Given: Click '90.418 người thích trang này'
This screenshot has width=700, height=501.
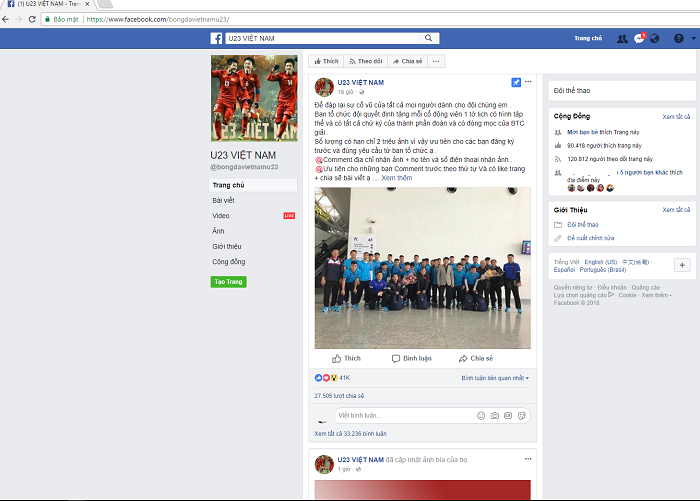Looking at the screenshot, I should coord(604,146).
